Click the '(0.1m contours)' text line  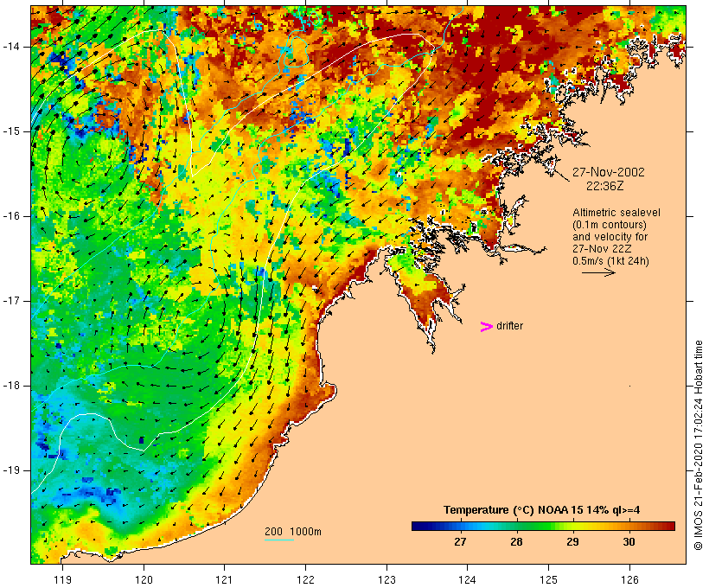click(x=610, y=225)
